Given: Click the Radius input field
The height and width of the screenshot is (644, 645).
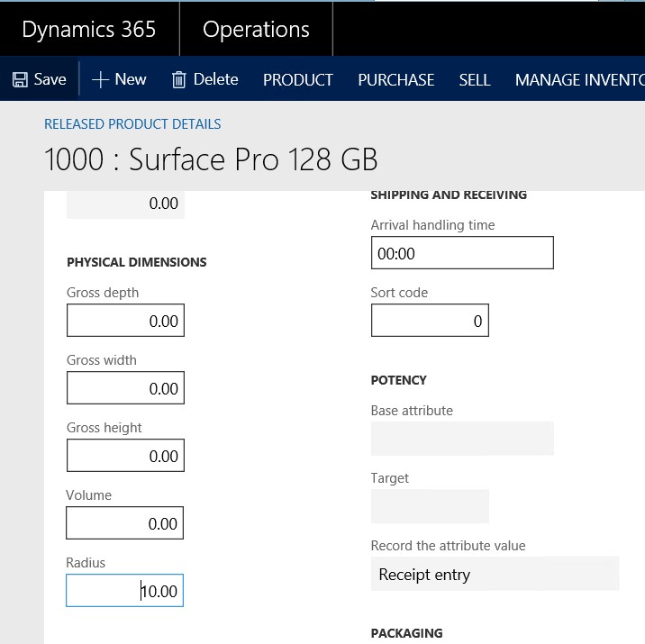Looking at the screenshot, I should pos(125,592).
